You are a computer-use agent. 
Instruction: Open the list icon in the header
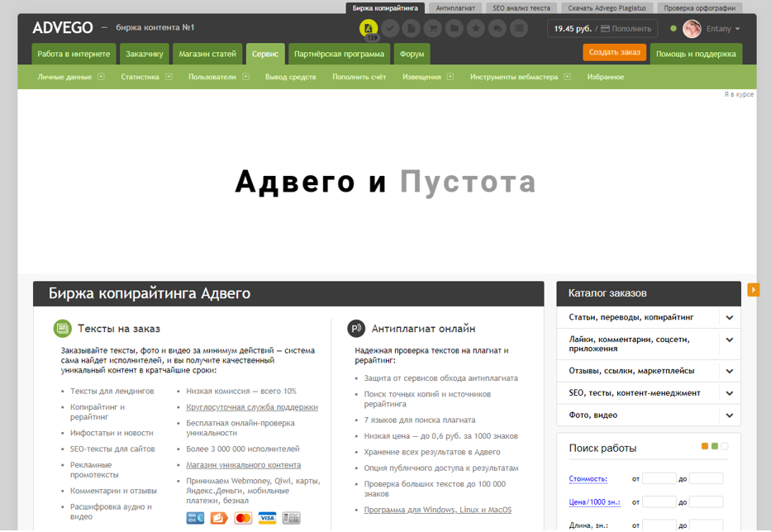[x=519, y=29]
